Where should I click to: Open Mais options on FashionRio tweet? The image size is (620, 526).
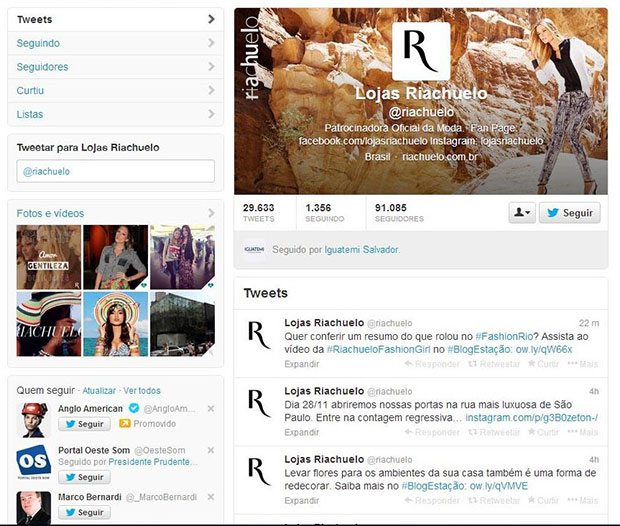[582, 363]
